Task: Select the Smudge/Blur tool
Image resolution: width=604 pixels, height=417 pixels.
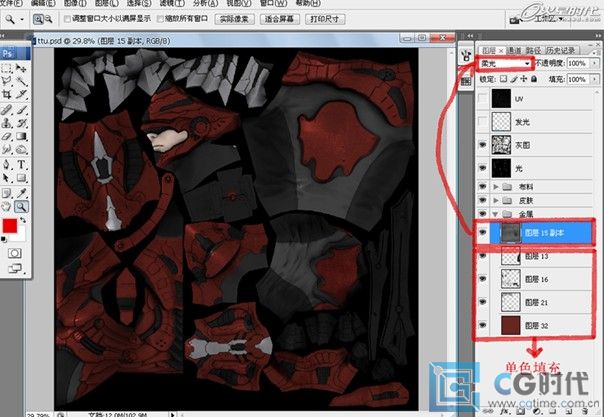Action: tap(7, 149)
